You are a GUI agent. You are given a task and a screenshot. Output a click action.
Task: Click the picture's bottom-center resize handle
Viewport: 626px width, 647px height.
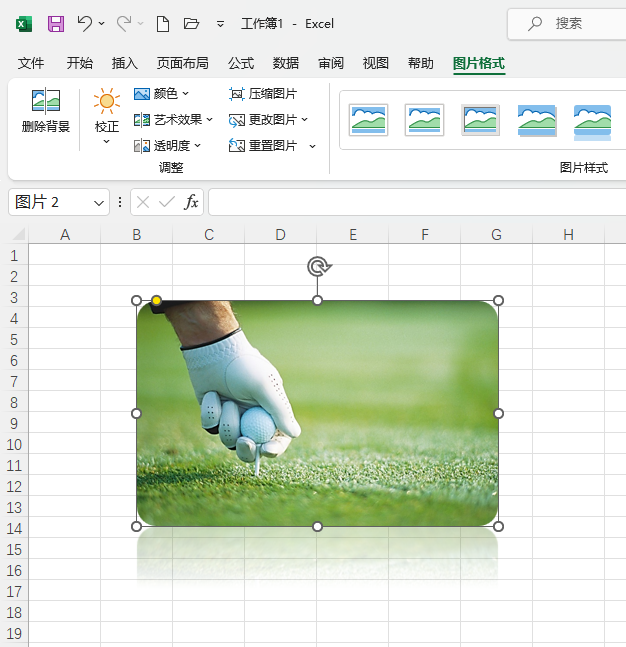317,527
